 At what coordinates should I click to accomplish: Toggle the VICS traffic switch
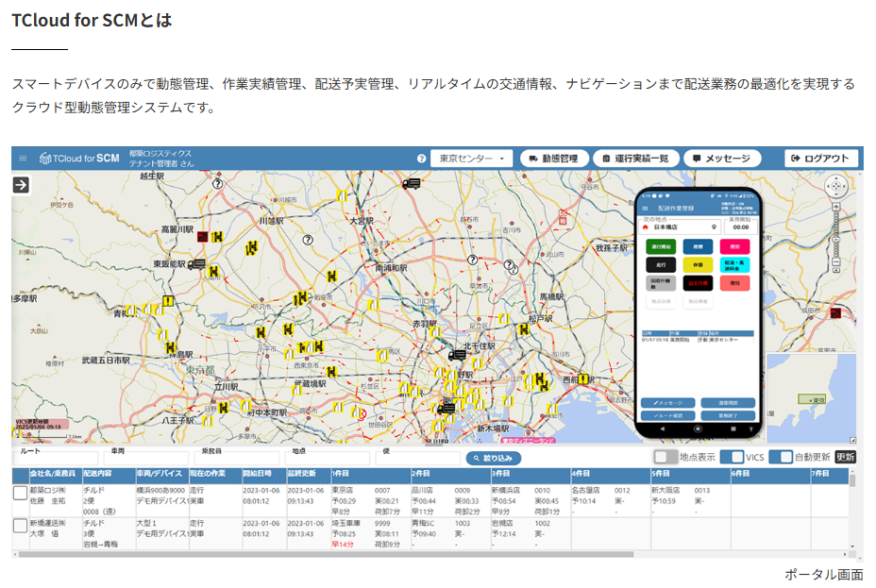[x=732, y=457]
